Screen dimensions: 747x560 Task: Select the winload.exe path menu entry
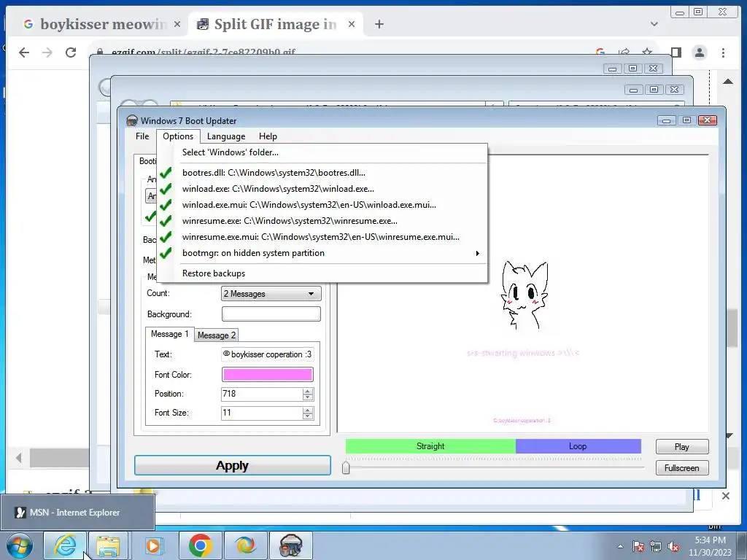coord(322,189)
